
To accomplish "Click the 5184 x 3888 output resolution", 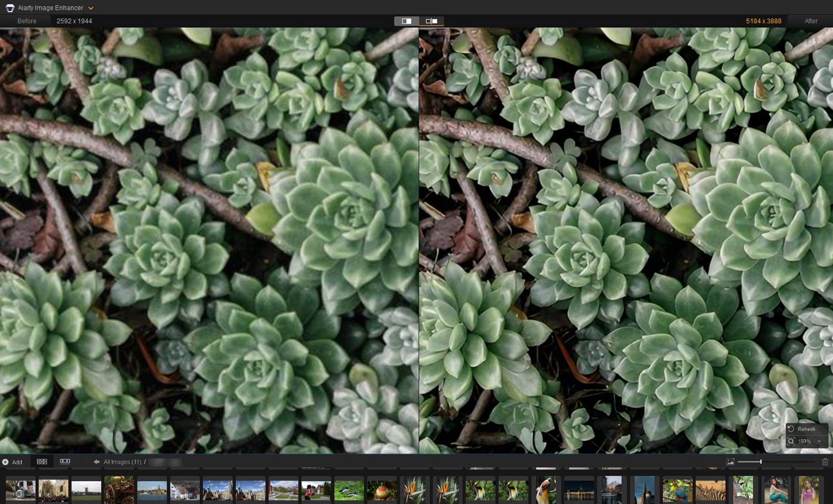I will click(764, 21).
